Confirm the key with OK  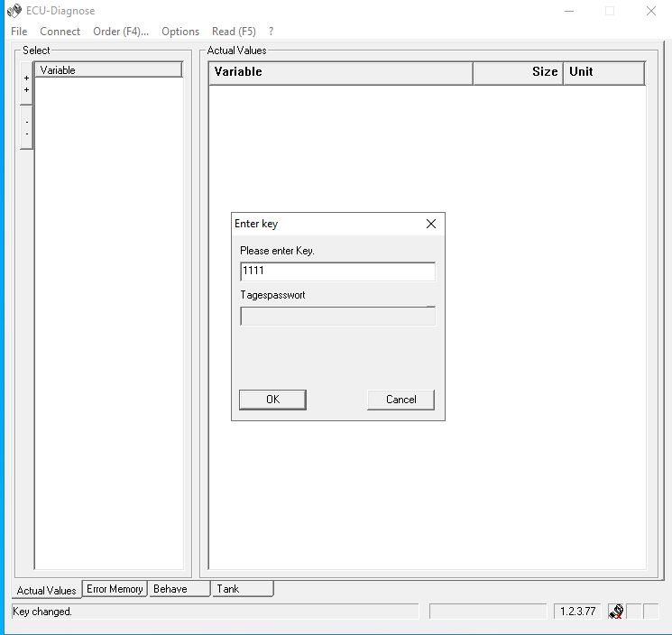tap(272, 400)
